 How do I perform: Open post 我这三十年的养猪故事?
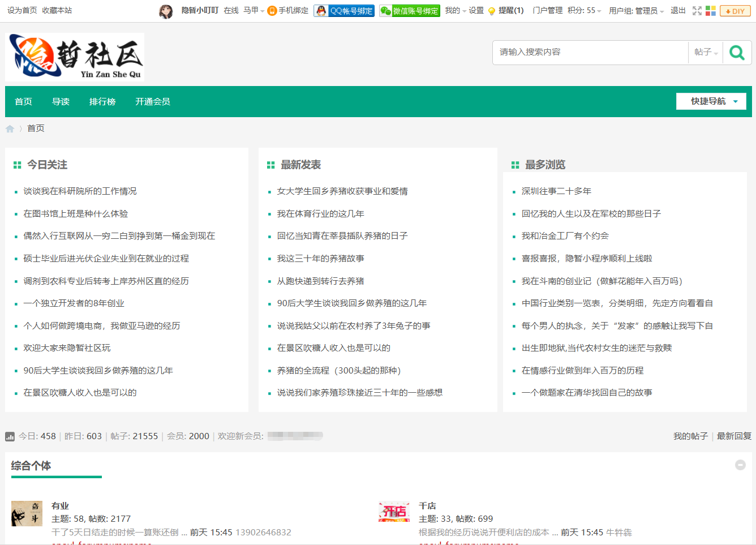[320, 259]
